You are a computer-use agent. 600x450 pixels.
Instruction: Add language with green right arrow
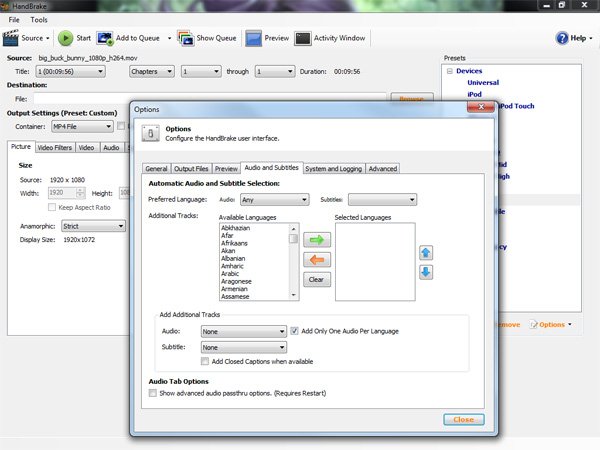[317, 240]
